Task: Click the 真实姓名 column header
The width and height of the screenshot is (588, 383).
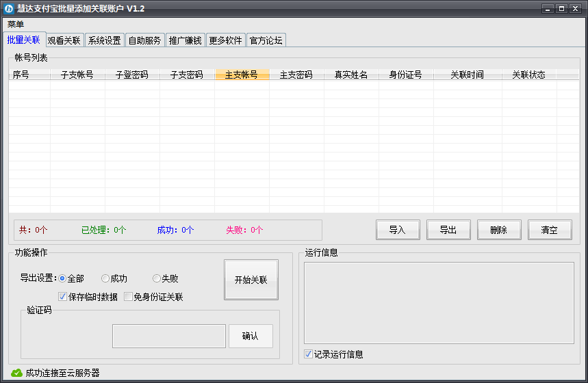Action: click(351, 75)
